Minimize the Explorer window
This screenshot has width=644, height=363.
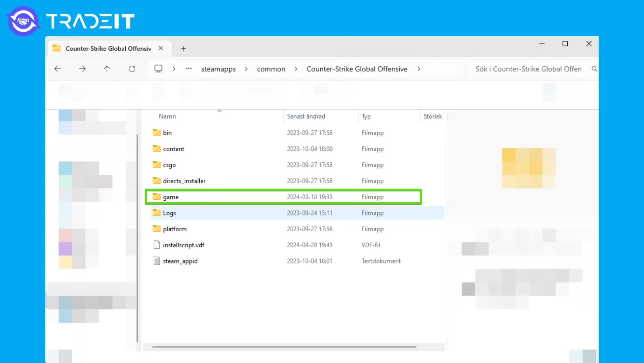tap(542, 44)
